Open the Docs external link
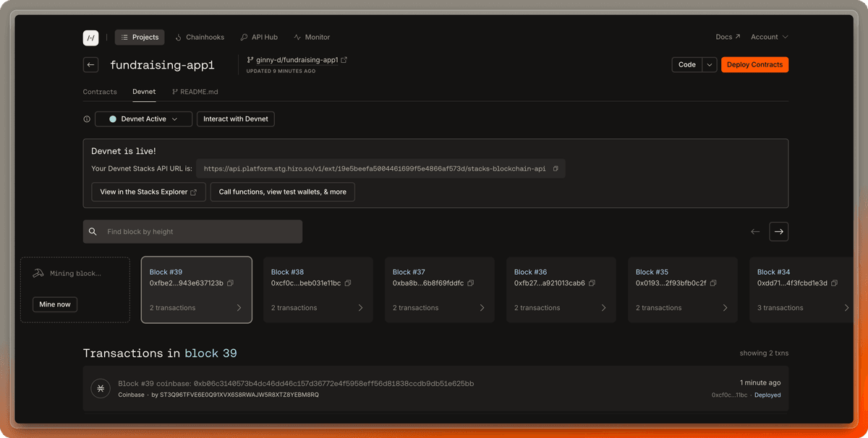This screenshot has width=868, height=438. click(x=728, y=38)
